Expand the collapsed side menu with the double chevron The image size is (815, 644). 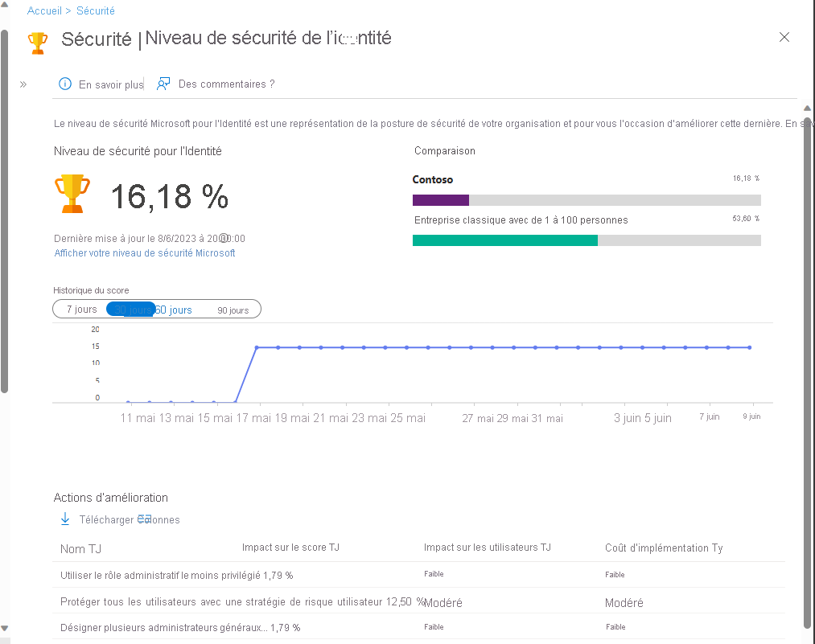[23, 83]
